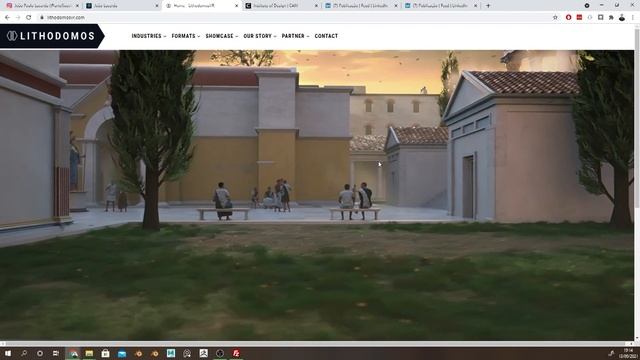Viewport: 640px width, 360px height.
Task: Bookmark this page with the star
Action: [555, 18]
